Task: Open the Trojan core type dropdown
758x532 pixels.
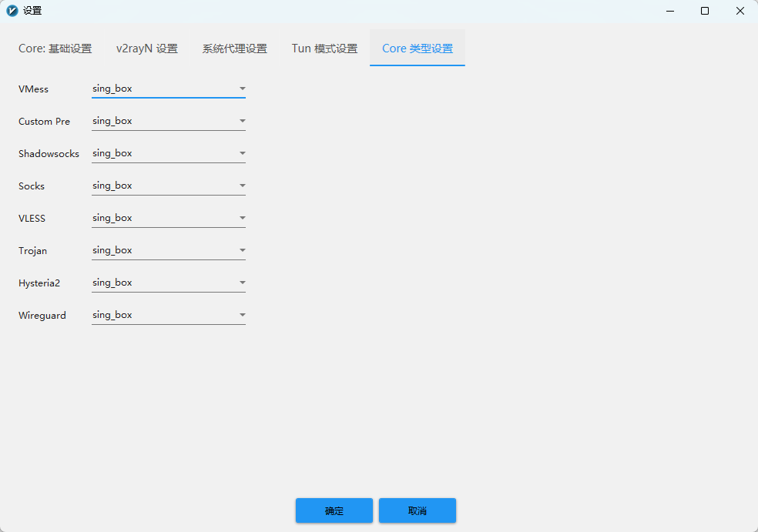Action: point(169,251)
